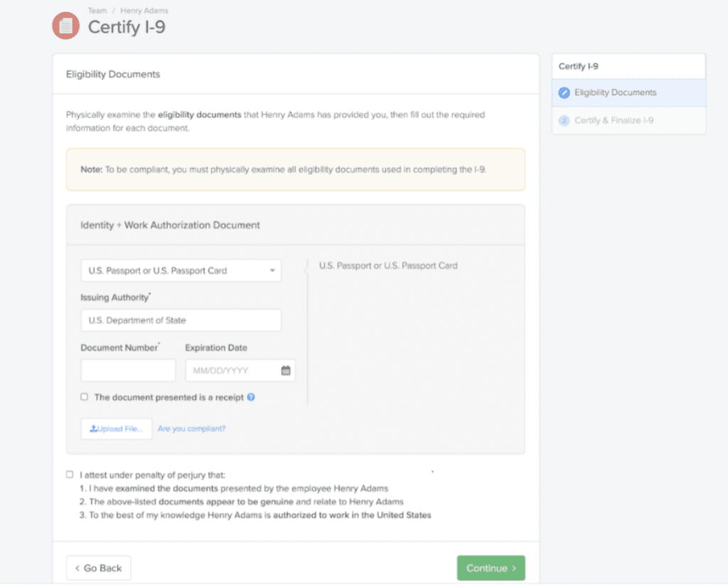Image resolution: width=728 pixels, height=586 pixels.
Task: Click the 'Document Number' label
Action: pos(119,348)
